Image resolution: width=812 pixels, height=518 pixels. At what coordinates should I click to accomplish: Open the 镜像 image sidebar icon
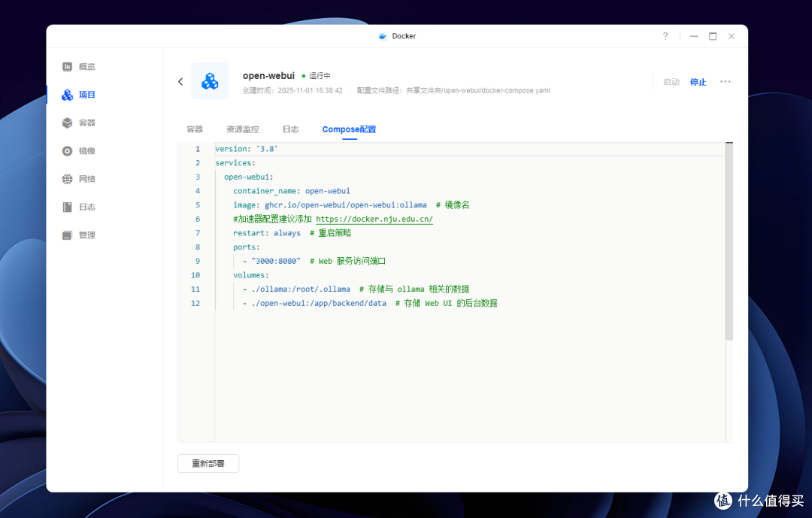tap(68, 150)
